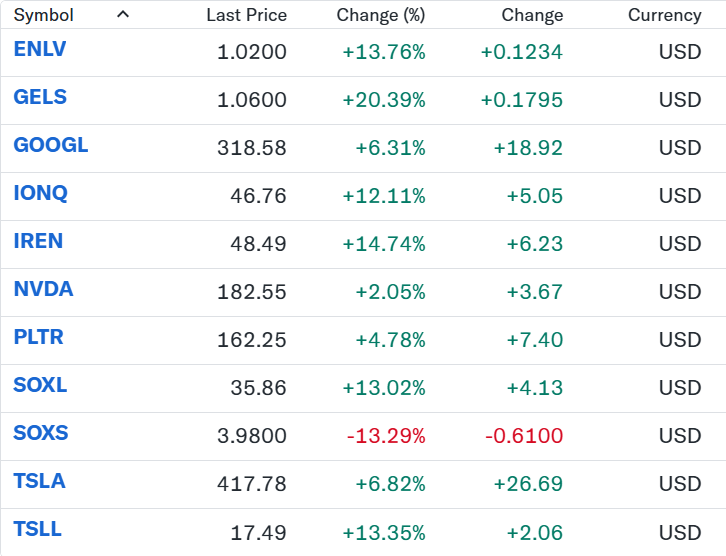726x556 pixels.
Task: Open the GOOGL ticker link
Action: click(x=51, y=145)
